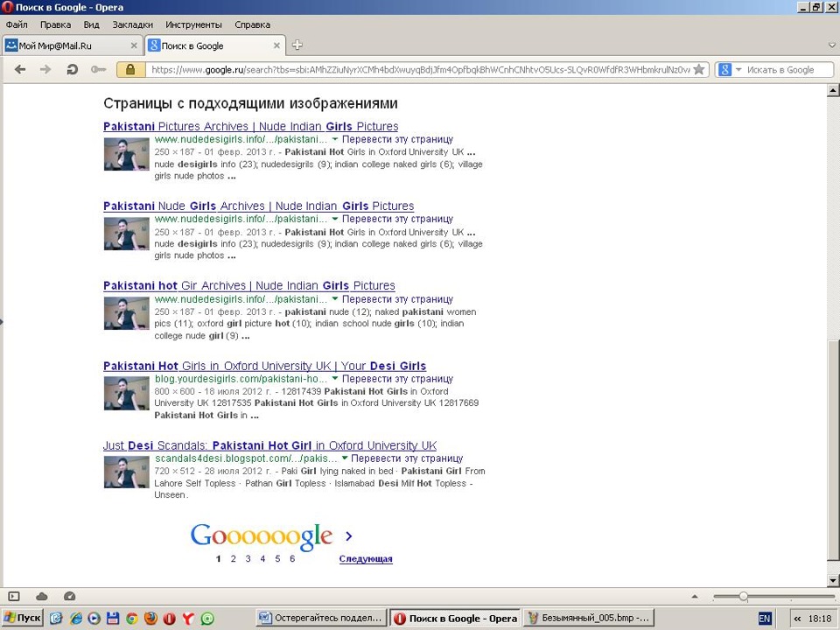Toggle the panels button in status bar
840x630 pixels.
(x=14, y=596)
